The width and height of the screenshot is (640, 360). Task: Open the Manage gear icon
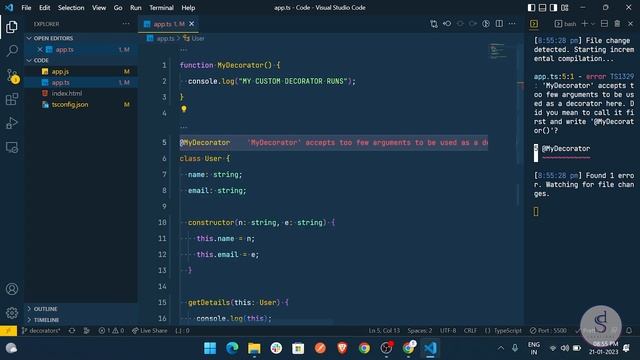tap(12, 313)
